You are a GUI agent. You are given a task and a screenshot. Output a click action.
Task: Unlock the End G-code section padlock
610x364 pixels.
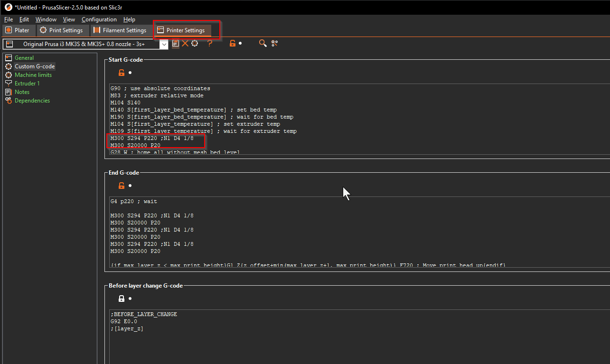coord(121,186)
